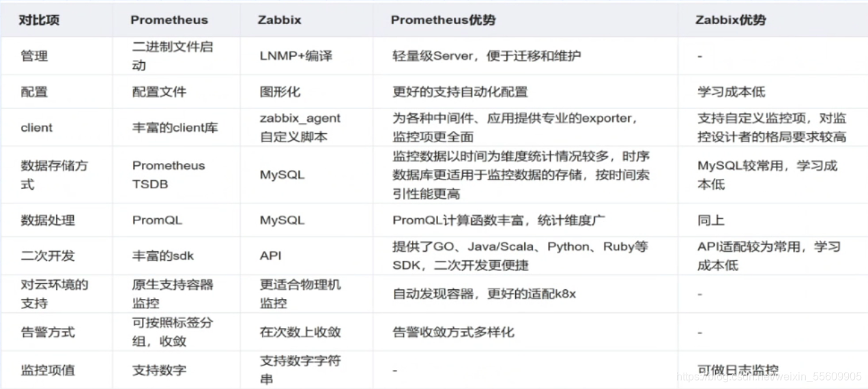
Task: Click the 'Prometheus优势' header cell
Action: (443, 20)
